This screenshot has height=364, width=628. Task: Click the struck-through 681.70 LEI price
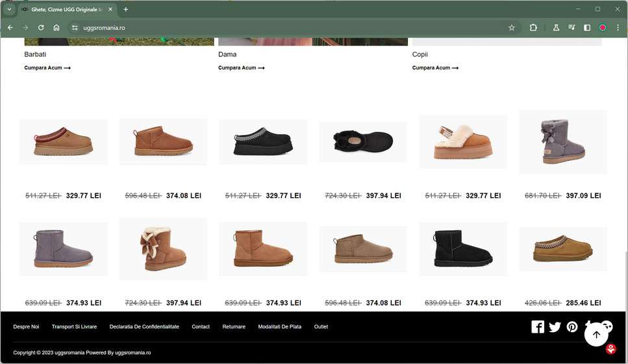[x=543, y=195]
